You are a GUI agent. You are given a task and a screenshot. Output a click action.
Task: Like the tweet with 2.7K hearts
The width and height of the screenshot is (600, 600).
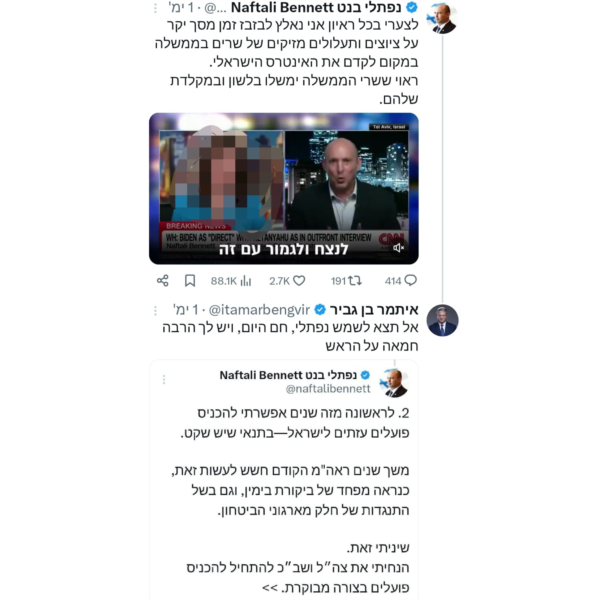click(x=299, y=281)
